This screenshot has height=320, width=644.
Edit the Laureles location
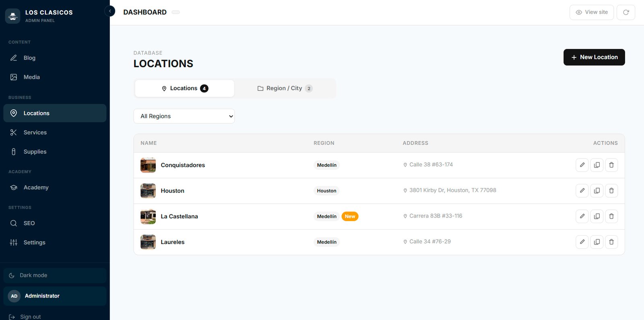[582, 242]
